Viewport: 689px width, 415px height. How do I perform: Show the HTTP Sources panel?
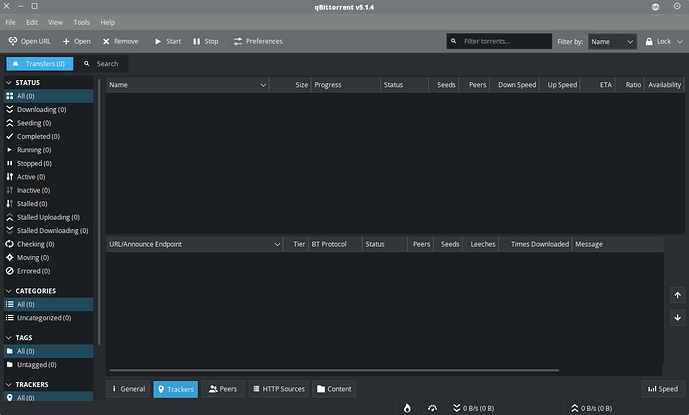279,389
